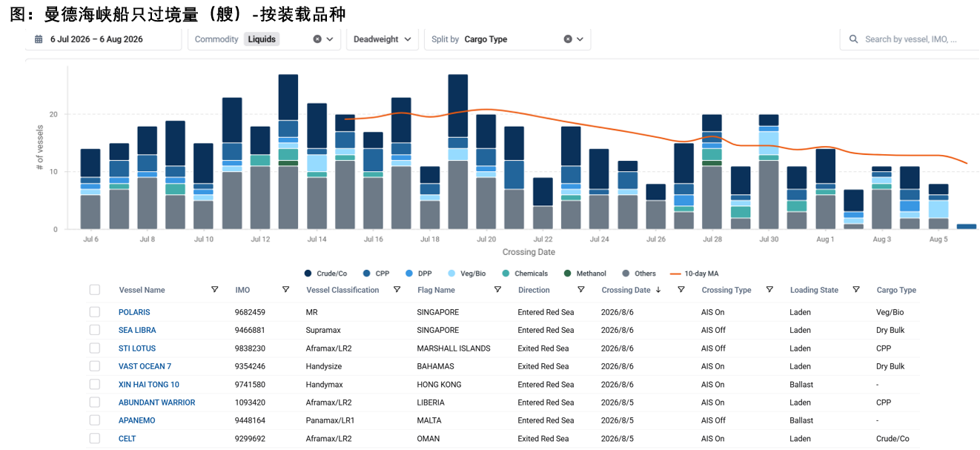Toggle Methanol legend series

(585, 274)
